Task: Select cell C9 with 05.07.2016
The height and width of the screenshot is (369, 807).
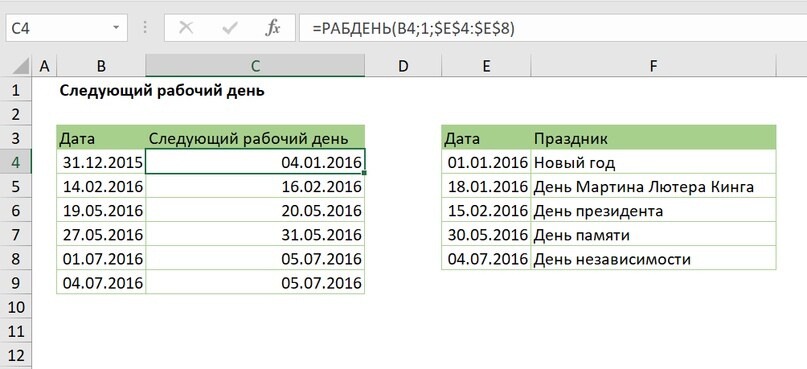Action: [x=255, y=283]
